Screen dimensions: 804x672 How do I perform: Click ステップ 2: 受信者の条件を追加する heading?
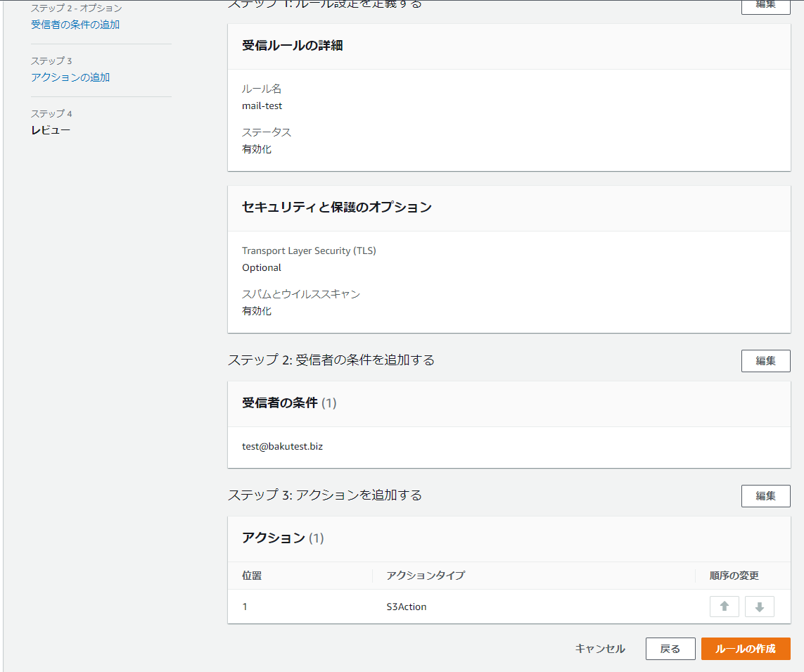[331, 360]
